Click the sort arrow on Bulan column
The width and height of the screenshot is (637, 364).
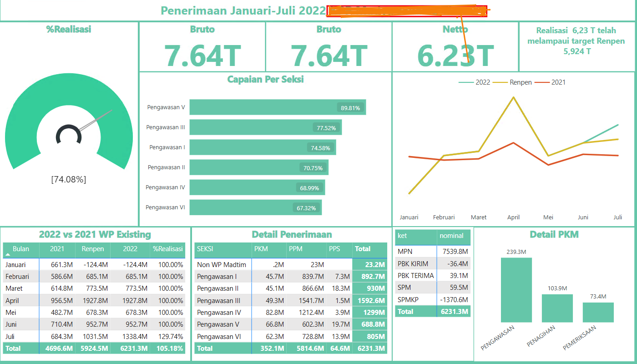point(8,254)
